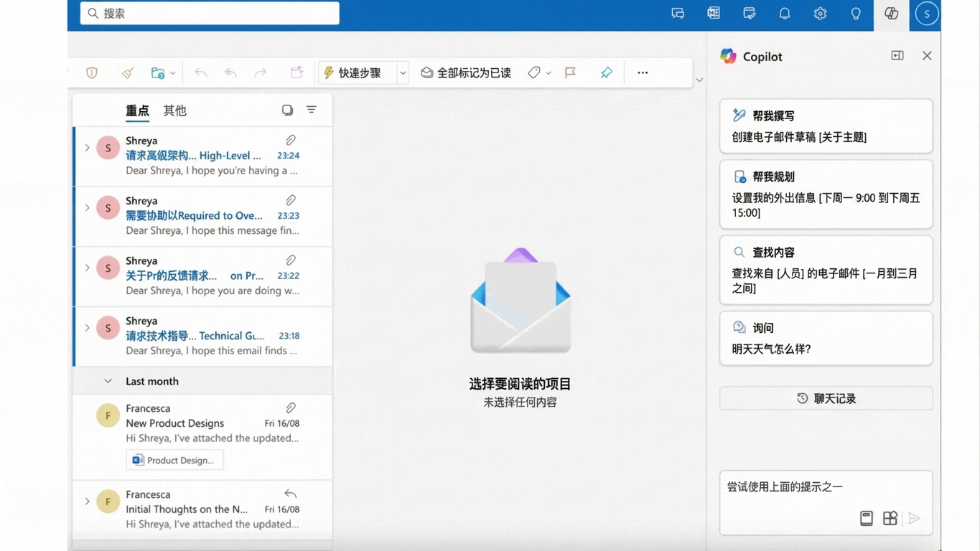
Task: Click Shreya avatar on 23:24 email
Action: (x=108, y=148)
